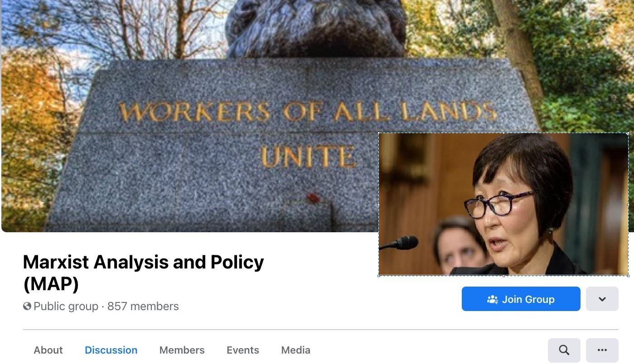Viewport: 634px width, 364px height.
Task: Click the UNITE engraving on the cover image
Action: pos(308,157)
